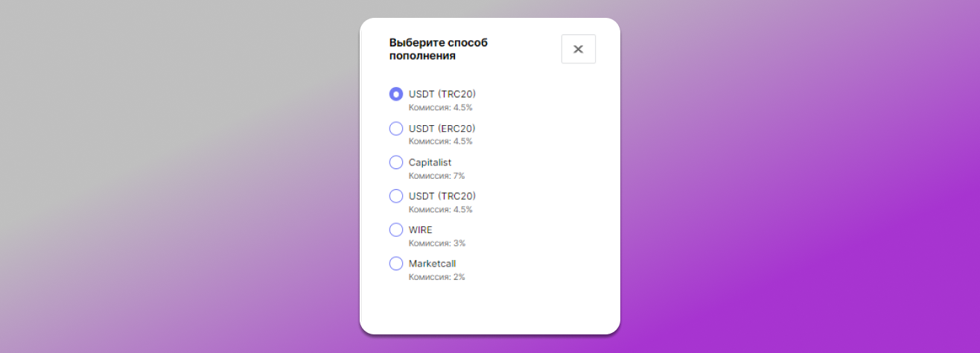Viewport: 980px width, 353px height.
Task: Choose the Capitalist radio button
Action: (x=396, y=162)
